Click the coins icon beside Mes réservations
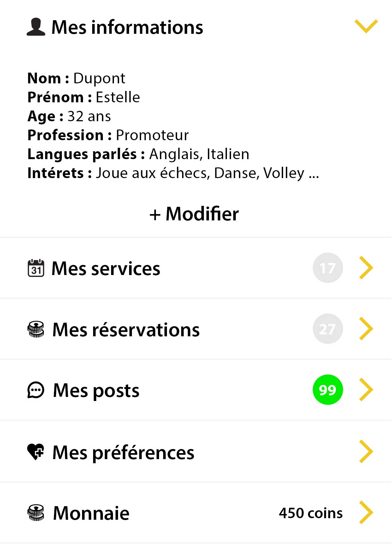This screenshot has height=551, width=392. [x=36, y=329]
